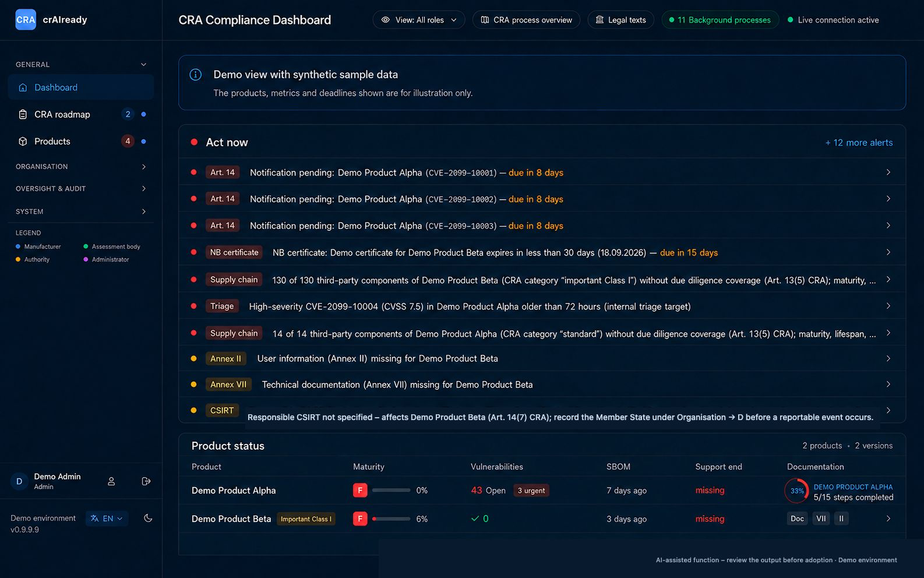924x578 pixels.
Task: Expand the OVERSIGHT & AUDIT section
Action: [x=81, y=189]
